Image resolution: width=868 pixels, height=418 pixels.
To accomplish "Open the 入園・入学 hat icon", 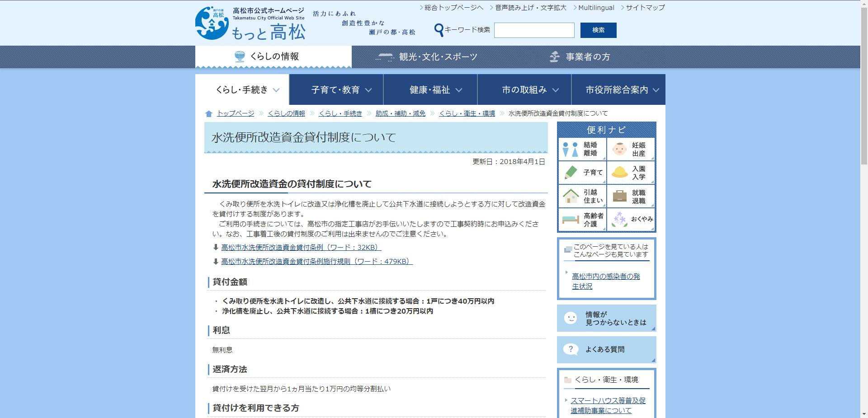I will tap(631, 172).
